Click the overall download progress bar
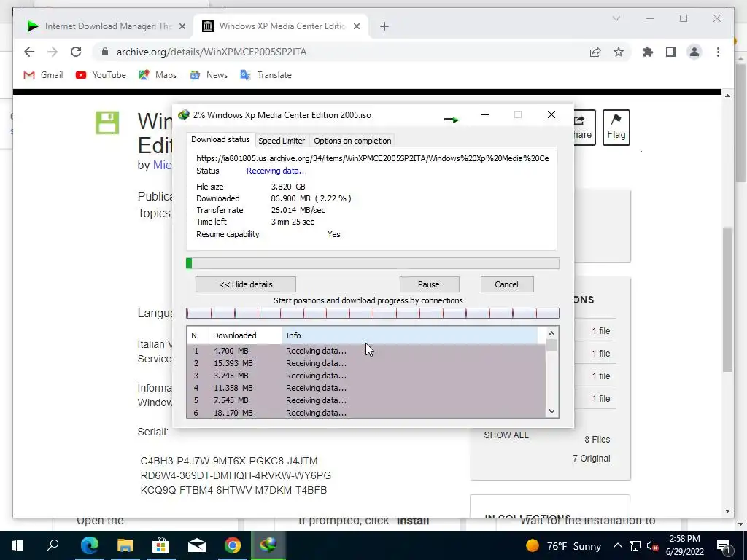 click(373, 263)
